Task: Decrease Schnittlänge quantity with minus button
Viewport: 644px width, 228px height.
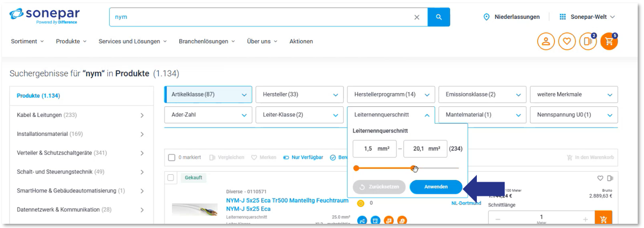Action: [498, 219]
